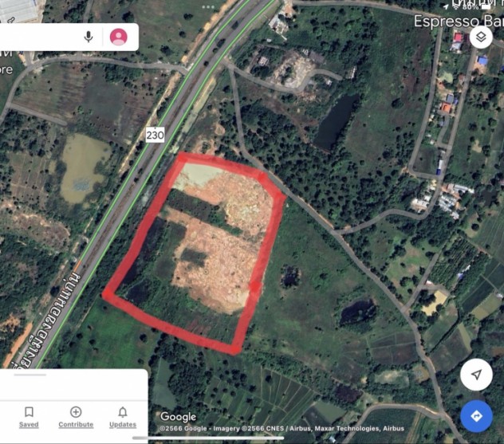The height and width of the screenshot is (444, 504).
Task: Select the Updates tab label
Action: (123, 424)
